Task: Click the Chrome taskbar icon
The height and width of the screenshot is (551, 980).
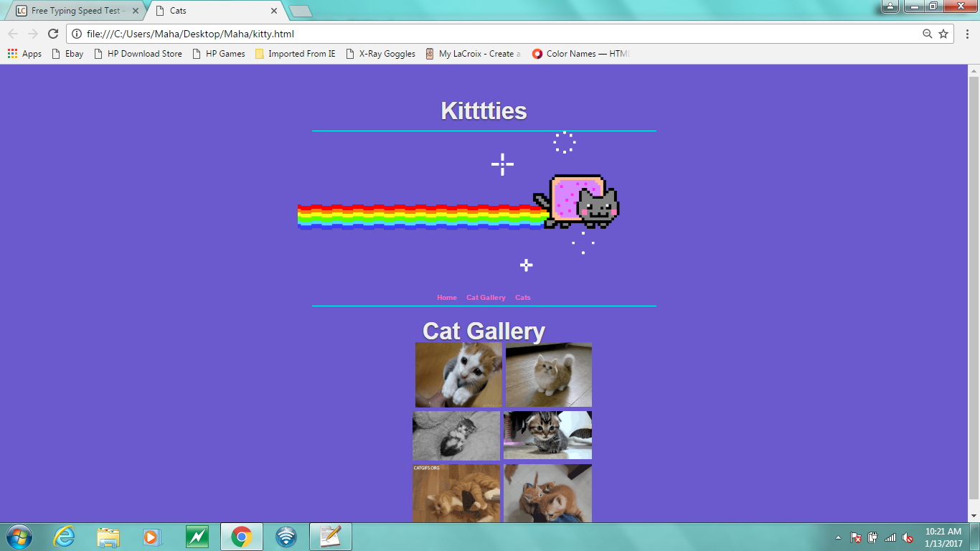Action: [x=242, y=537]
